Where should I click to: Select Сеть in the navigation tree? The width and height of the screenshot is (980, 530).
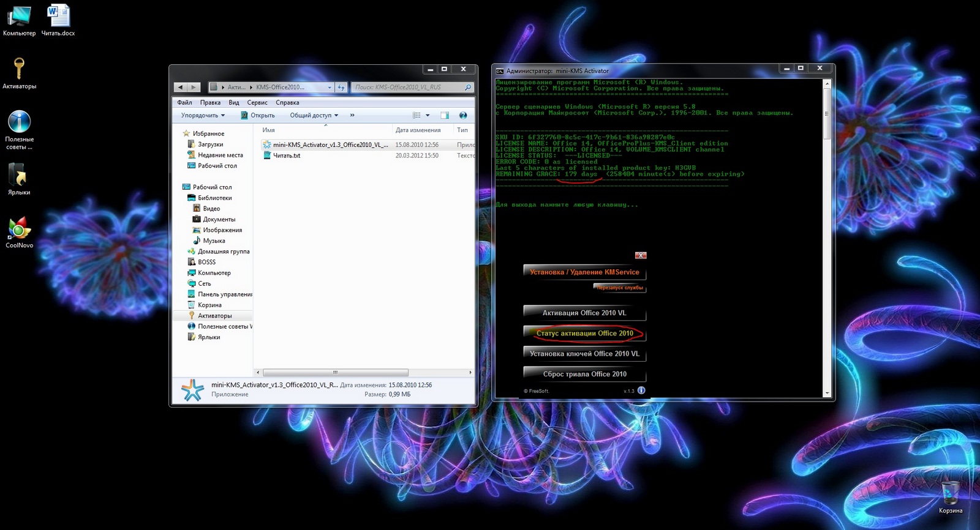204,283
